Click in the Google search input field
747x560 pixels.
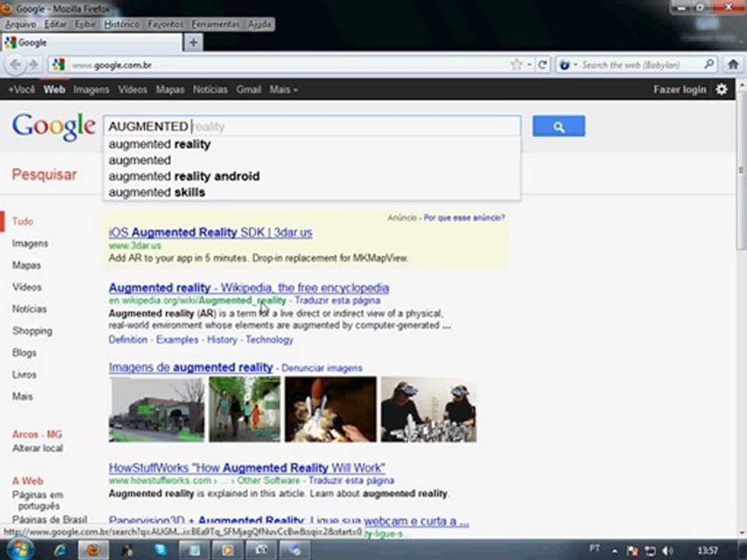coord(312,126)
